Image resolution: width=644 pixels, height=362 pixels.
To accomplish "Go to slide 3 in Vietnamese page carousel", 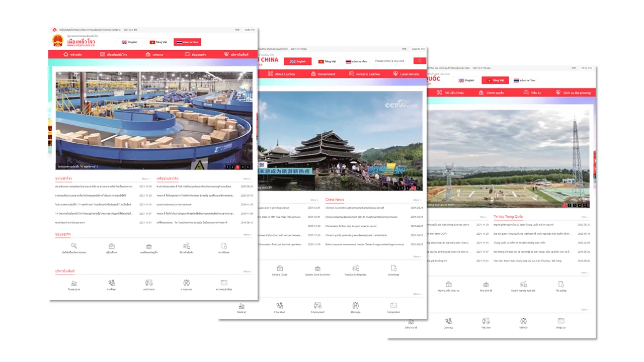I will tap(575, 205).
